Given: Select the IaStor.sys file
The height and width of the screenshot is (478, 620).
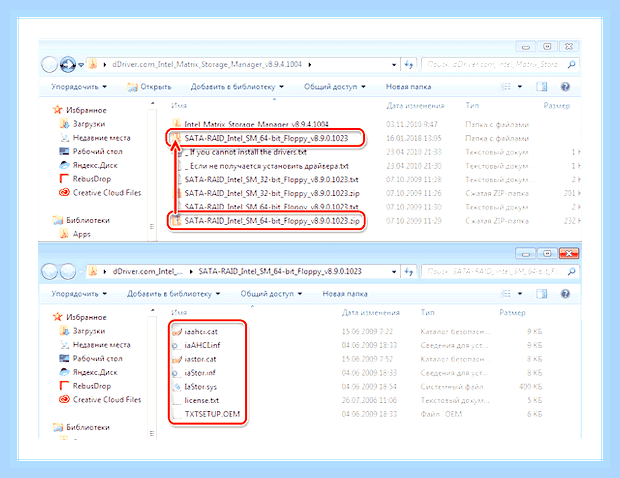Looking at the screenshot, I should pyautogui.click(x=195, y=387).
